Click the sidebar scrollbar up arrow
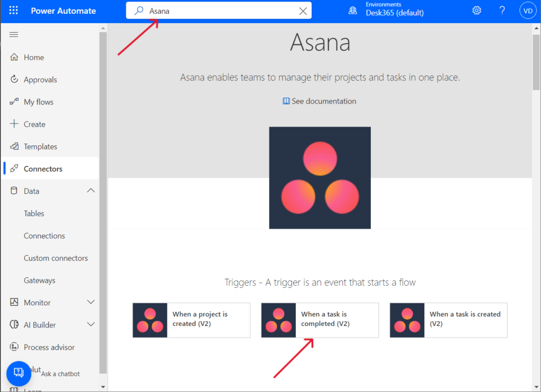The height and width of the screenshot is (392, 541). 103,28
